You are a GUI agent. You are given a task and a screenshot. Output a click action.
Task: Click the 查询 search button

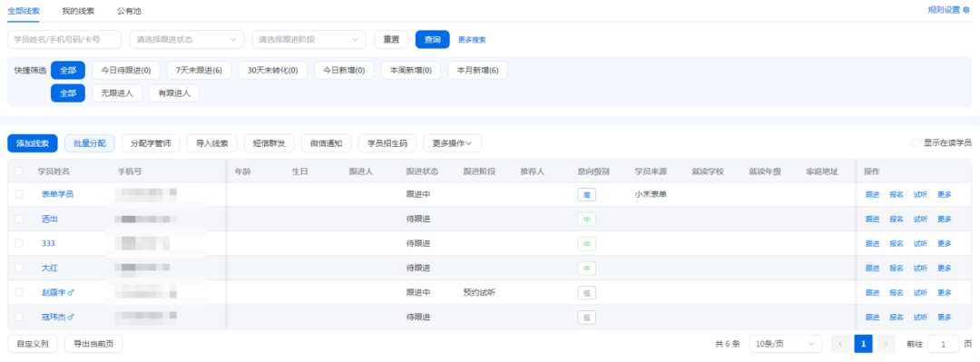[433, 39]
